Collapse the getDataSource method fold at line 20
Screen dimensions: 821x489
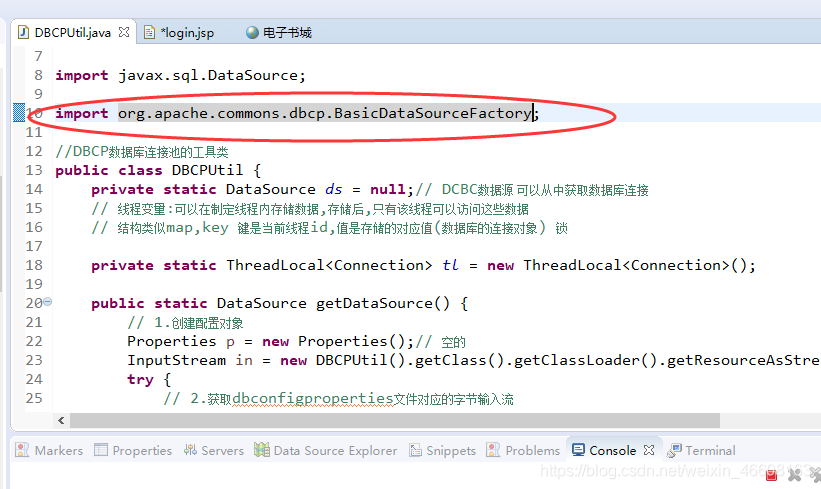tap(48, 302)
